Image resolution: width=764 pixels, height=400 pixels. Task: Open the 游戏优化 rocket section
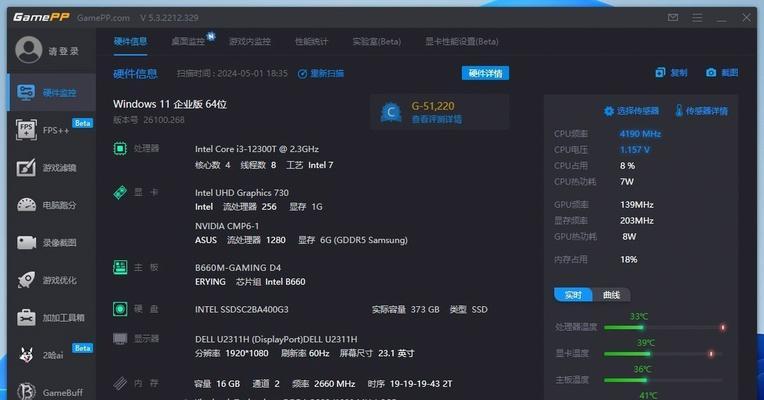[52, 280]
